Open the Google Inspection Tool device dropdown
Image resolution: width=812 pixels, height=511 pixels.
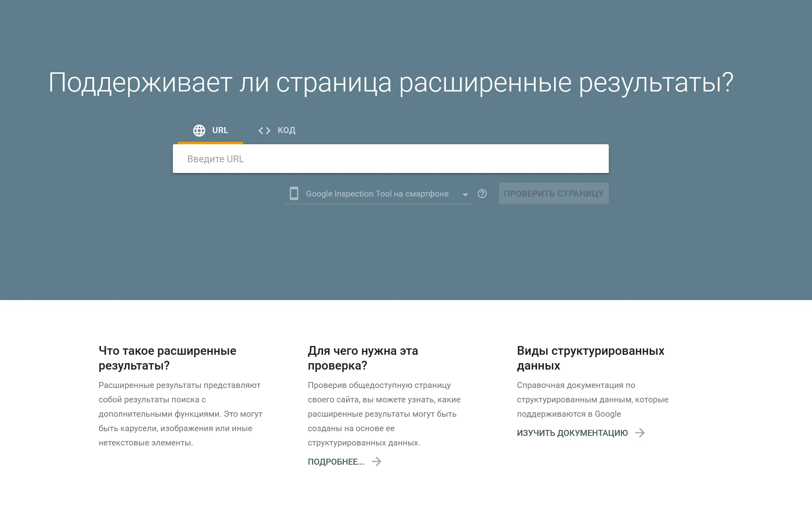click(377, 193)
